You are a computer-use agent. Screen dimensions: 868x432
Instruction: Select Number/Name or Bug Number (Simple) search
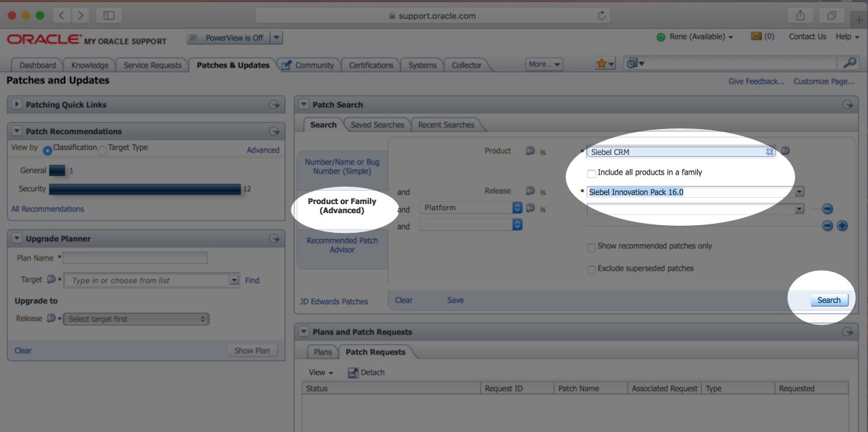[x=342, y=167]
